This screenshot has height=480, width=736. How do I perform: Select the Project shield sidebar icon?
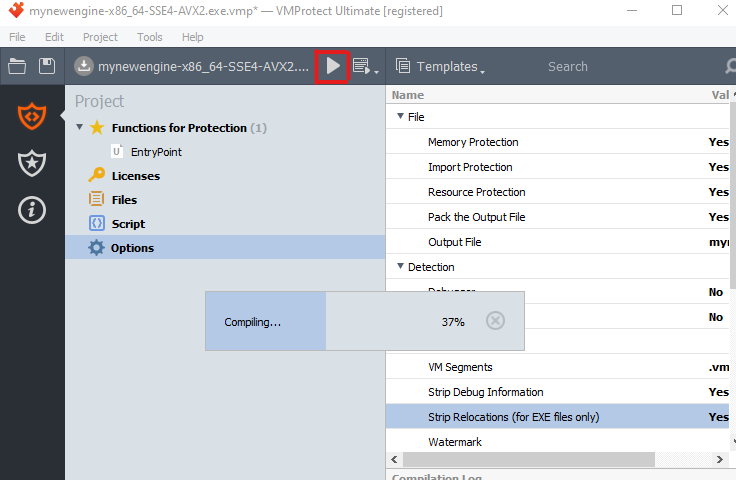32,116
